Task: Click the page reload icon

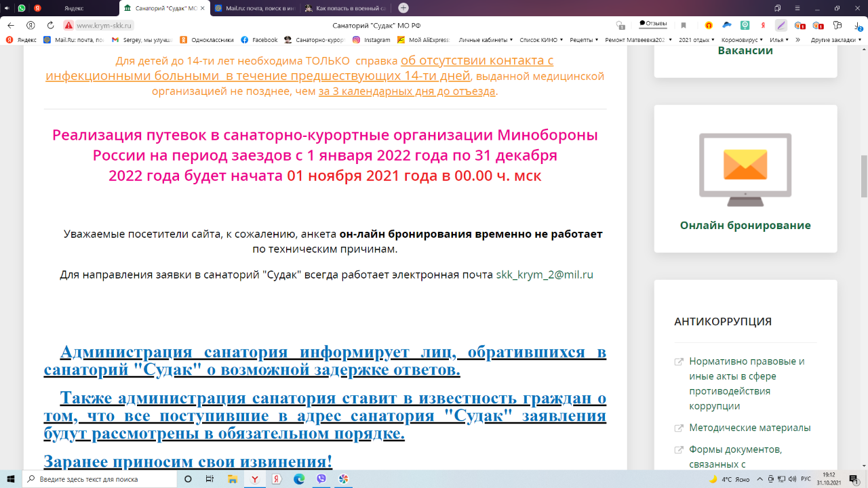Action: click(50, 25)
